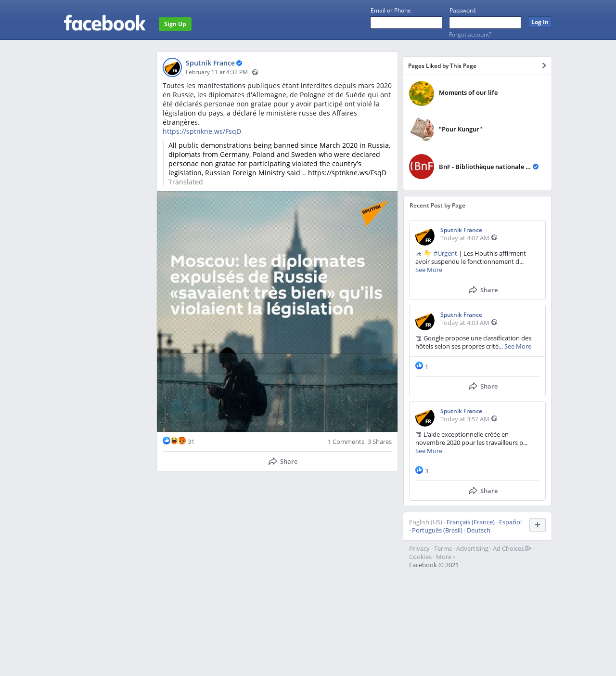Click Forgot account? link
616x676 pixels.
[x=470, y=35]
